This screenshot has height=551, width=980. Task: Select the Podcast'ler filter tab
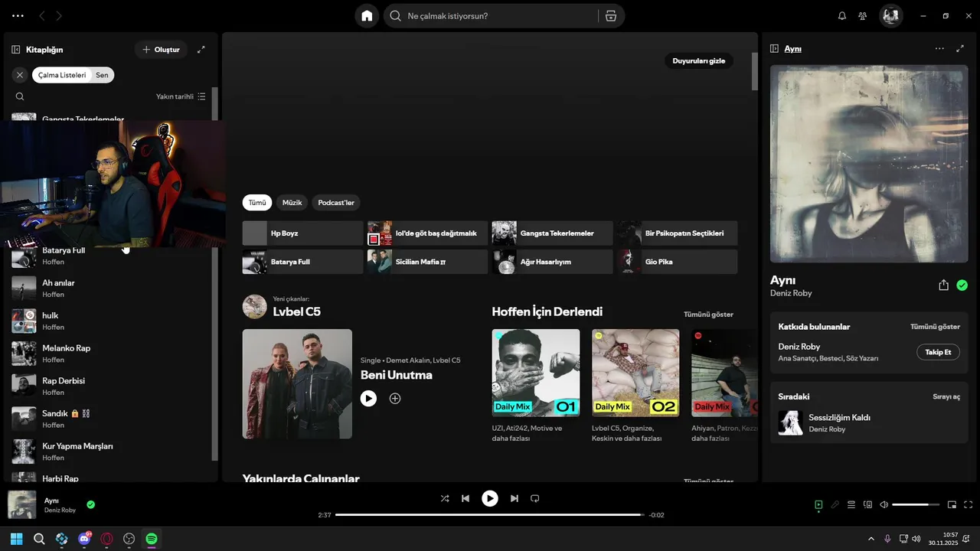tap(337, 203)
